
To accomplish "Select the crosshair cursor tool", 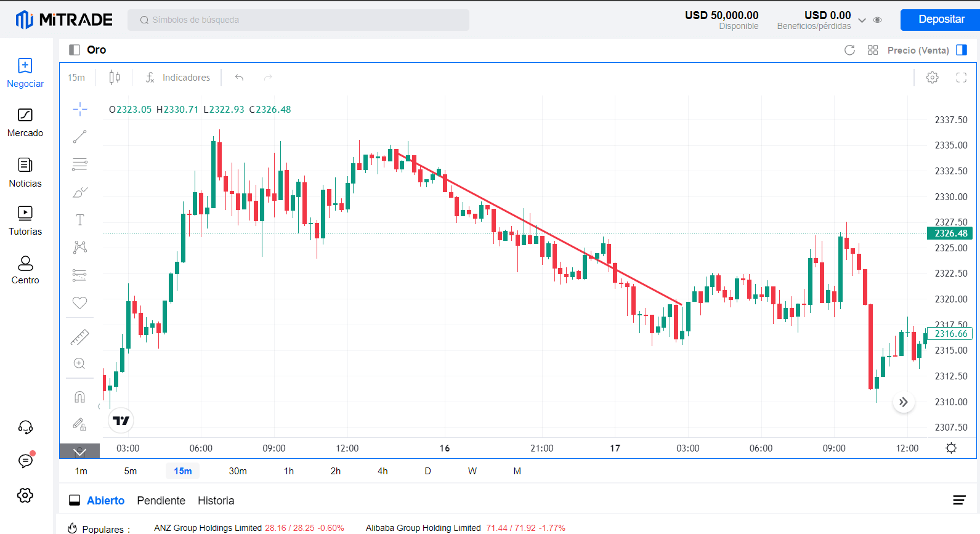I will tap(79, 110).
